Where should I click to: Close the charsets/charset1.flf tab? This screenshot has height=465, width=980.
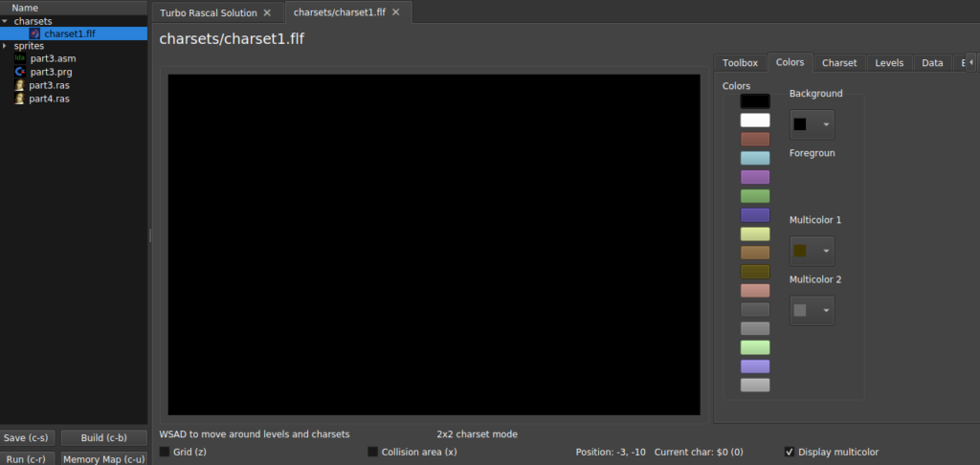coord(395,11)
